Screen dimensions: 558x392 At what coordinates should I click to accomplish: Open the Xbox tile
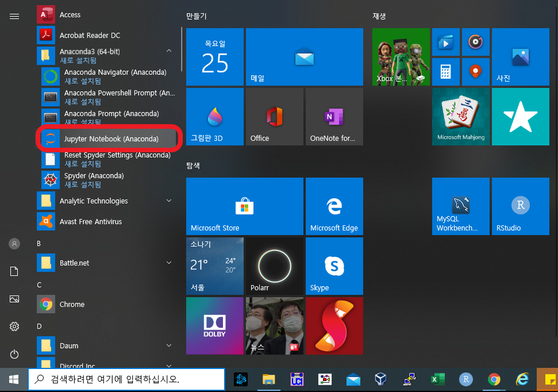[401, 57]
